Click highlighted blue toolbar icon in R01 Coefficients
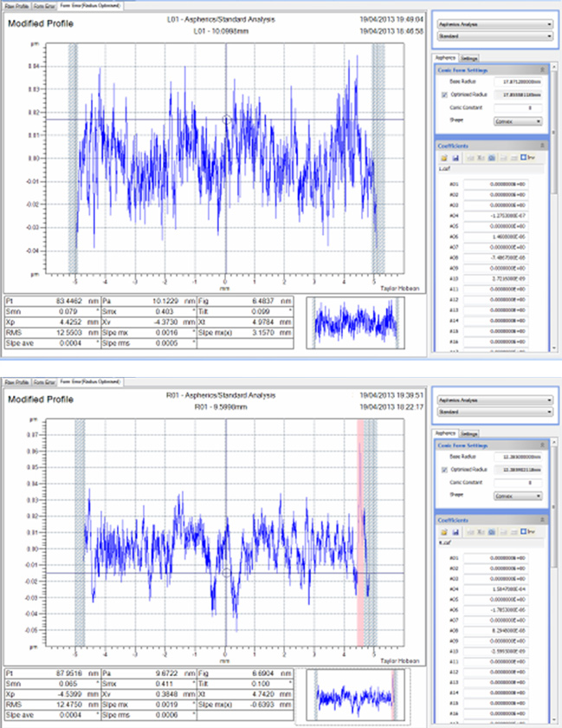This screenshot has width=562, height=728. click(492, 531)
